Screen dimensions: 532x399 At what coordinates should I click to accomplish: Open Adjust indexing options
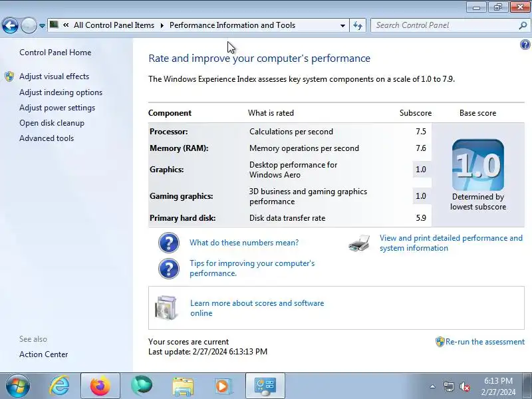(61, 92)
